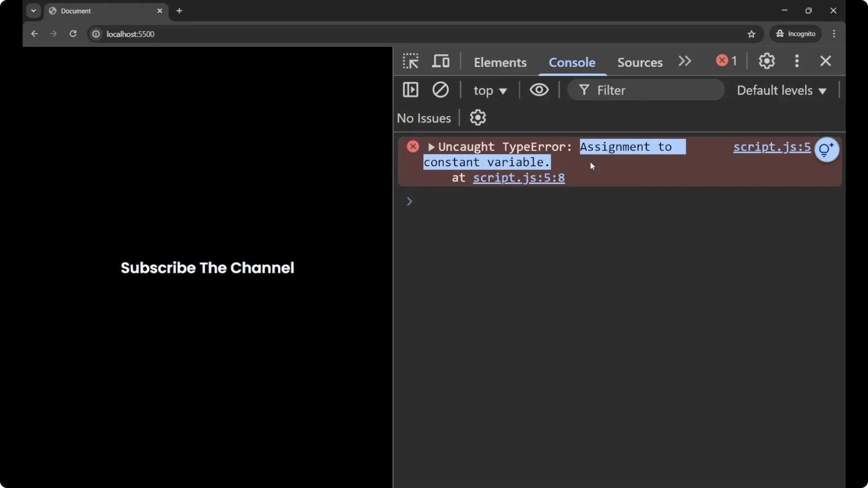Image resolution: width=868 pixels, height=488 pixels.
Task: Open the Sources tab
Action: [639, 62]
